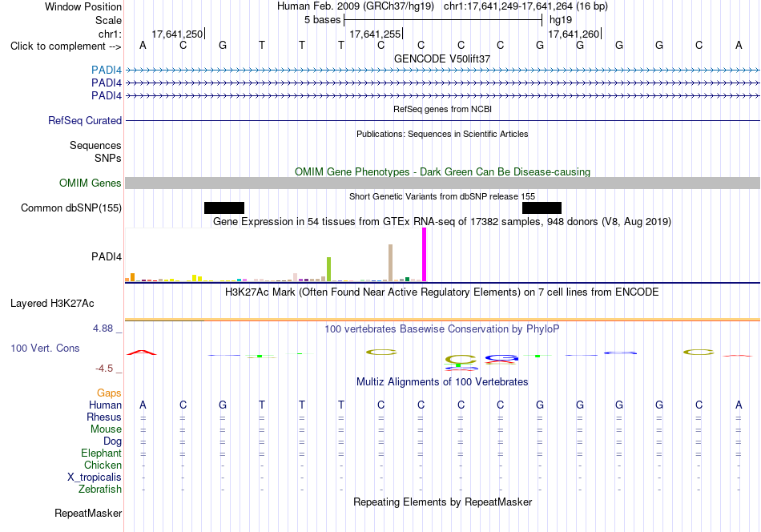761x532 pixels.
Task: Open 'Publications: Sequences in Scientific Articles' title
Action: point(442,134)
